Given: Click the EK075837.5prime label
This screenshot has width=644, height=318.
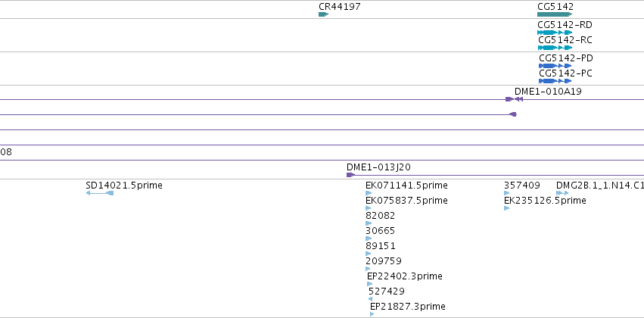Looking at the screenshot, I should [x=406, y=201].
